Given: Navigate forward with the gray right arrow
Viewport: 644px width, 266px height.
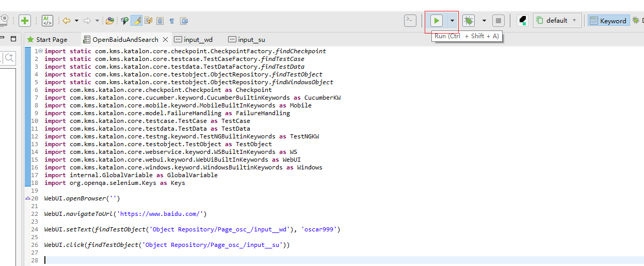Looking at the screenshot, I should pyautogui.click(x=87, y=21).
